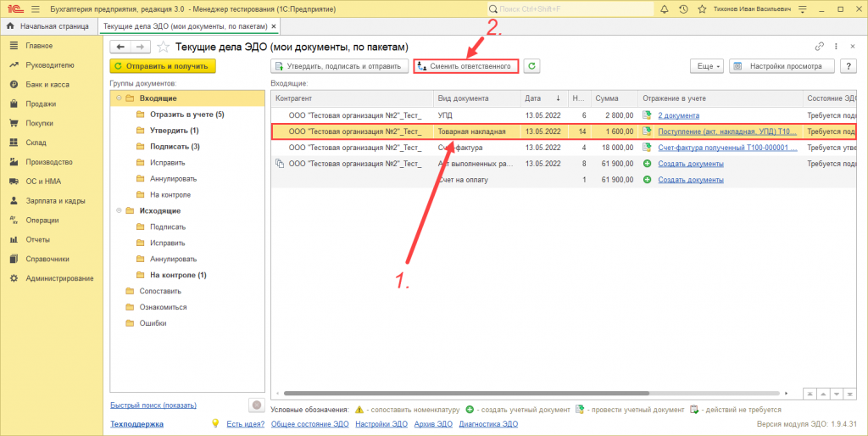Click Отправить и получить button
The image size is (868, 436).
point(163,66)
